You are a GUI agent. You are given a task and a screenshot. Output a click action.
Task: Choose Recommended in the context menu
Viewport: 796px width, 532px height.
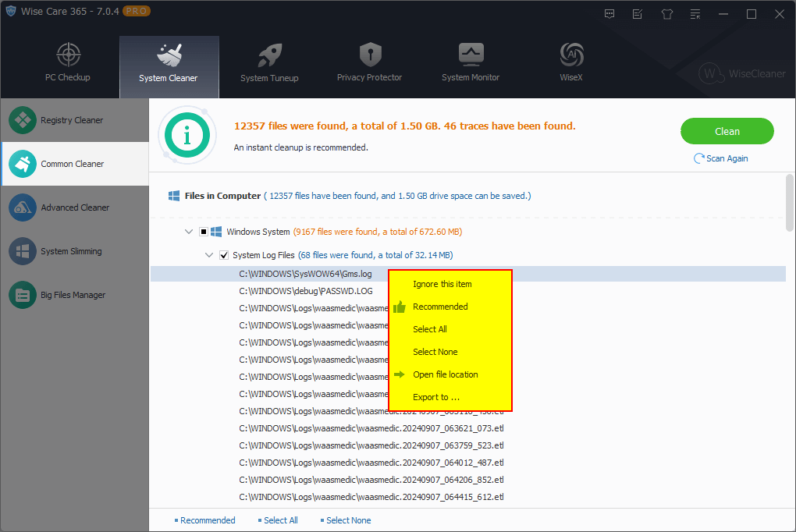(450, 307)
